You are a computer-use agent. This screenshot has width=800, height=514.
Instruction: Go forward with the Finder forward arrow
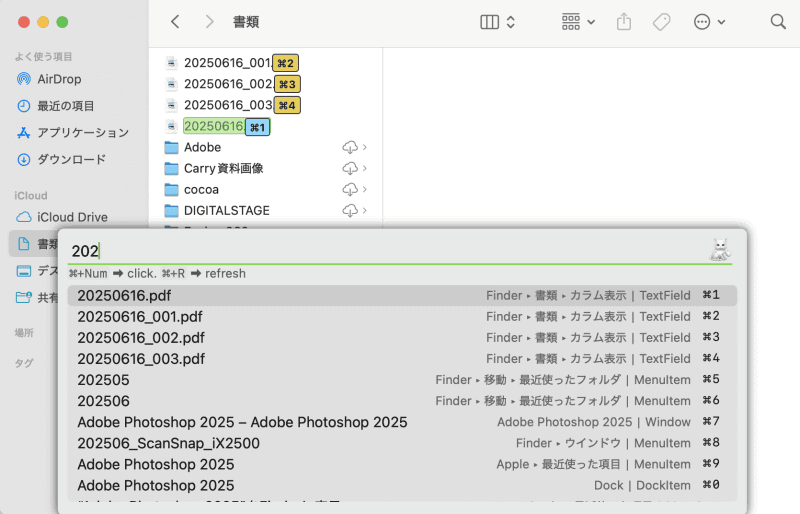click(209, 21)
